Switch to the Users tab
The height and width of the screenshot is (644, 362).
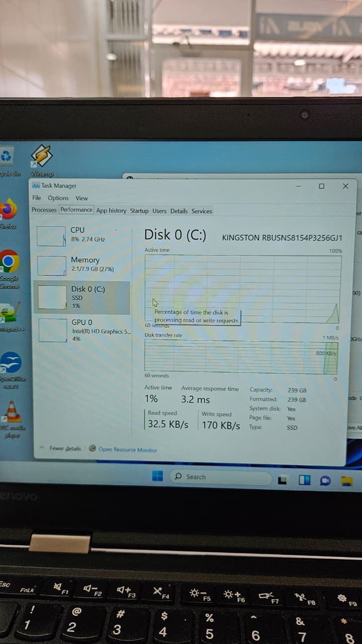pos(159,211)
